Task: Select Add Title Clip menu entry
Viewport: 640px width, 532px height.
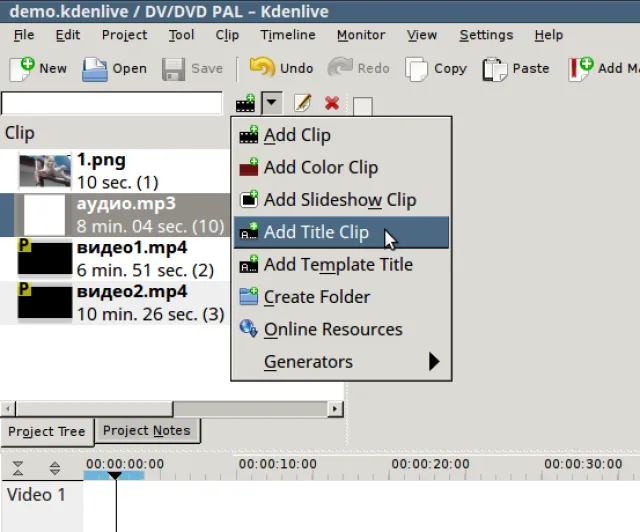Action: click(341, 232)
